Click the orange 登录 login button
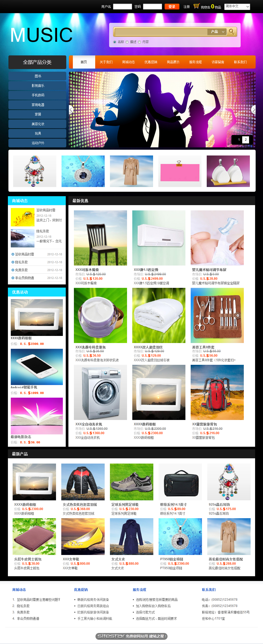Screen dimensions: 263x644 tap(172, 7)
